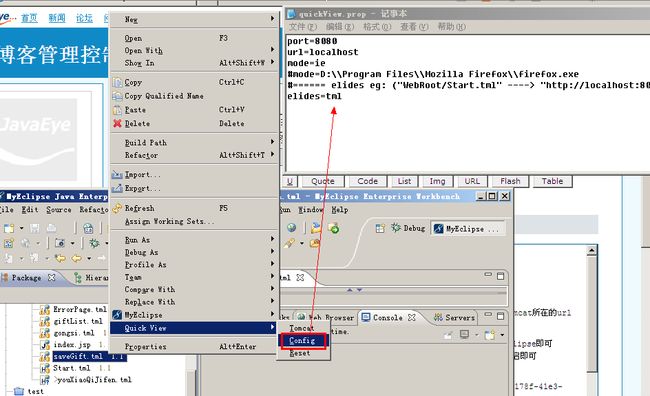Select the Package explorer tab
The height and width of the screenshot is (396, 650).
pos(27,278)
